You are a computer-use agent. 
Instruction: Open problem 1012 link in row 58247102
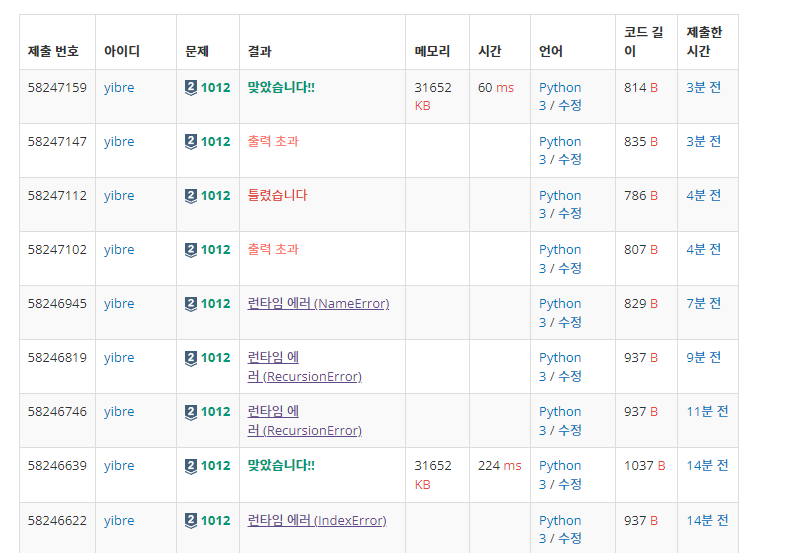click(216, 250)
